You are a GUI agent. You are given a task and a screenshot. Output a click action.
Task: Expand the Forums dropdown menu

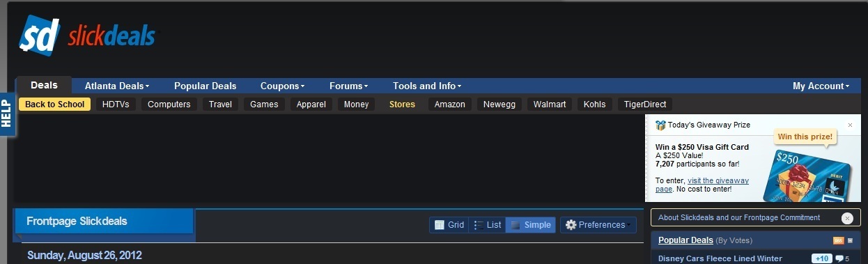click(x=349, y=86)
